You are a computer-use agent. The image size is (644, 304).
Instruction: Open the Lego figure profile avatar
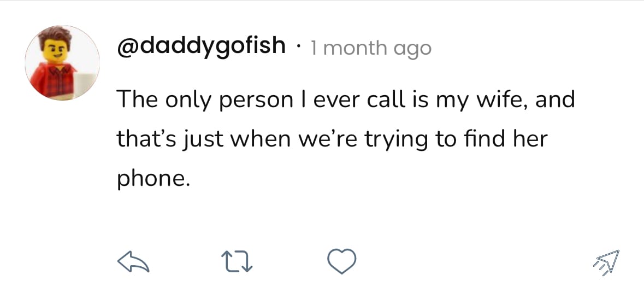pos(62,63)
